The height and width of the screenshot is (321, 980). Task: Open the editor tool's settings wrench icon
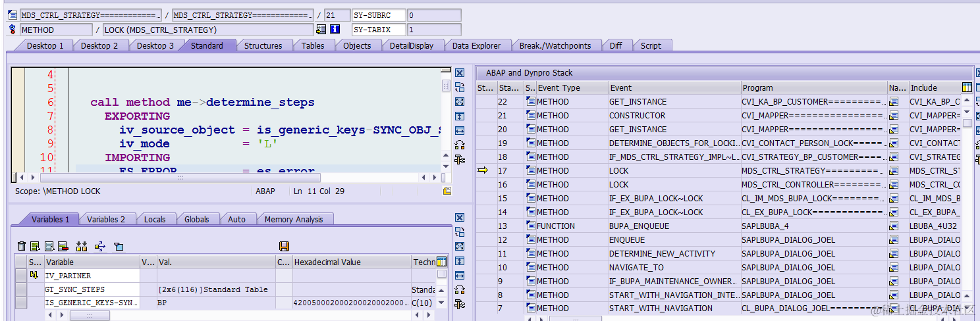(x=460, y=160)
